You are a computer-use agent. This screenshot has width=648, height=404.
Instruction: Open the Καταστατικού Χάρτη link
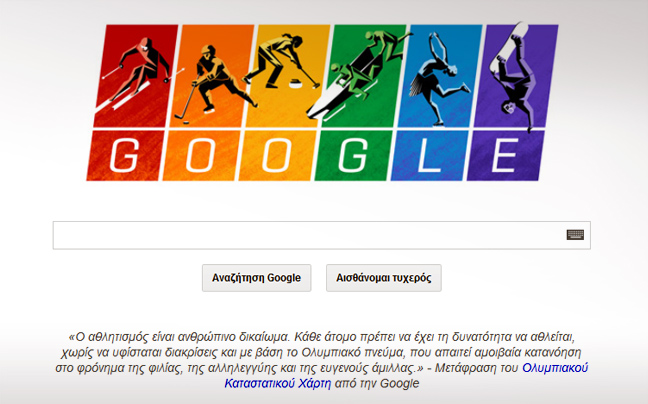(278, 384)
